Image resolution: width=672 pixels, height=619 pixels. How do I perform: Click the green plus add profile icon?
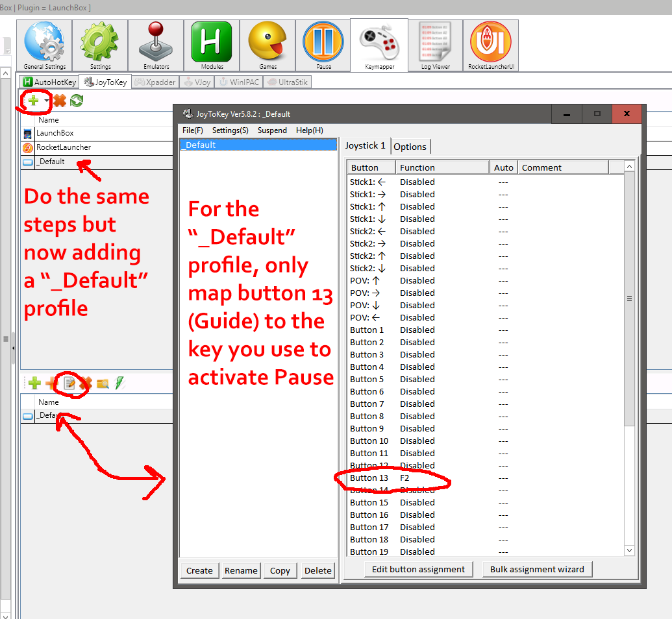tap(33, 101)
